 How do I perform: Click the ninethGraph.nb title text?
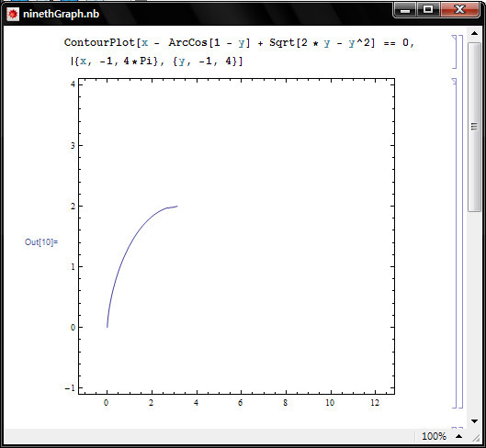(61, 14)
